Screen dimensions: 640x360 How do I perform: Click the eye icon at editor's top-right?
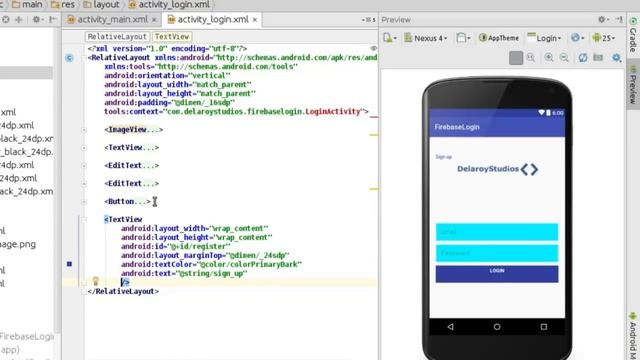373,49
